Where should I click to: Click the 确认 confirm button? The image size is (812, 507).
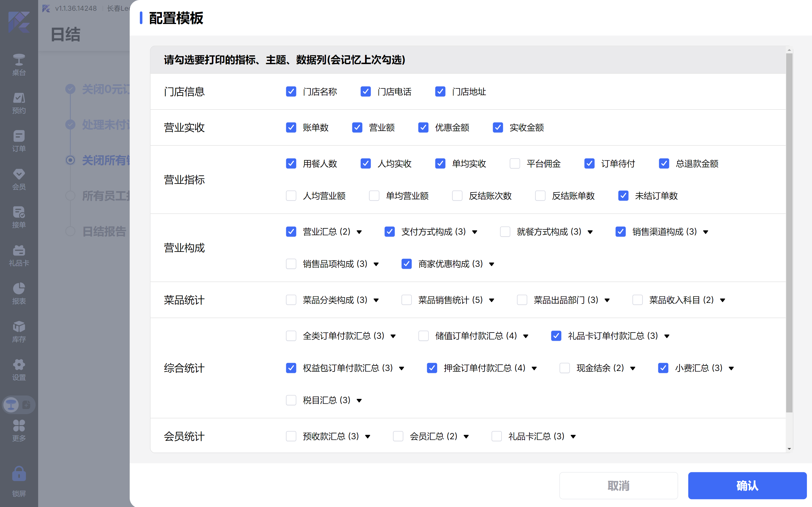click(x=747, y=485)
